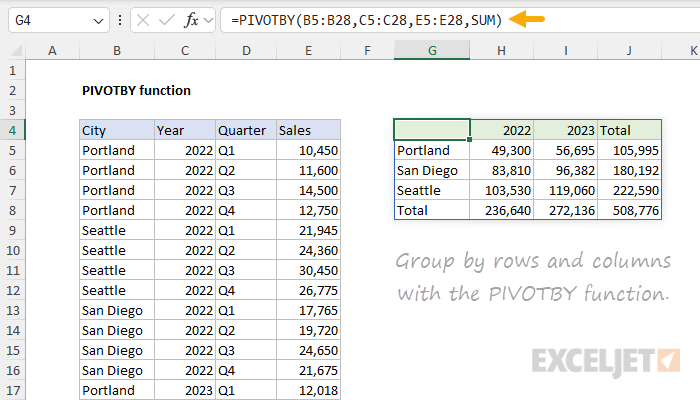Click the 2023 pivot column header
Screen dimensions: 700x400
point(566,130)
